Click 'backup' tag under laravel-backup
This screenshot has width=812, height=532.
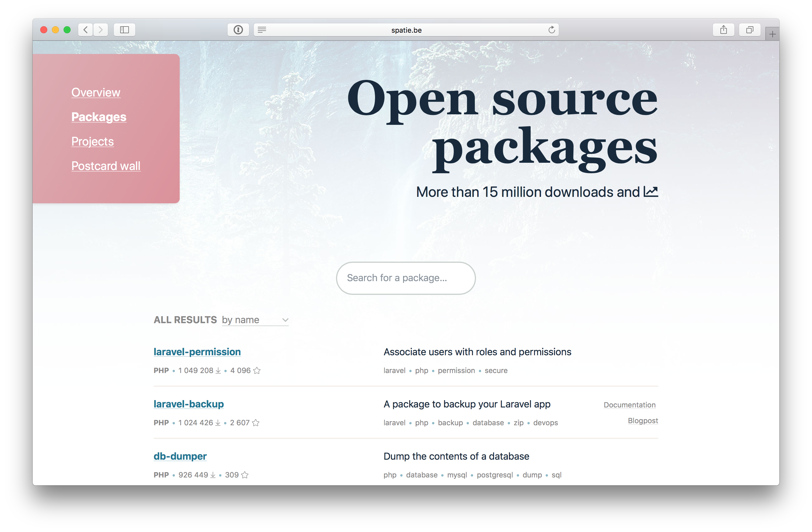tap(450, 423)
